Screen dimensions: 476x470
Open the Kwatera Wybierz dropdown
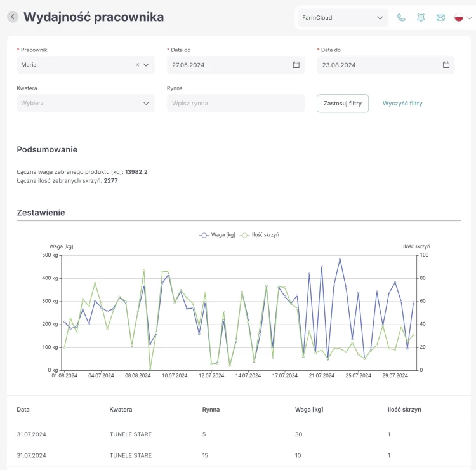pos(85,103)
